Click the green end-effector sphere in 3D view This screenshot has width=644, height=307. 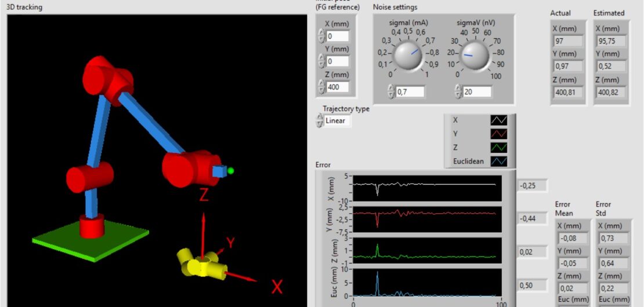(230, 171)
